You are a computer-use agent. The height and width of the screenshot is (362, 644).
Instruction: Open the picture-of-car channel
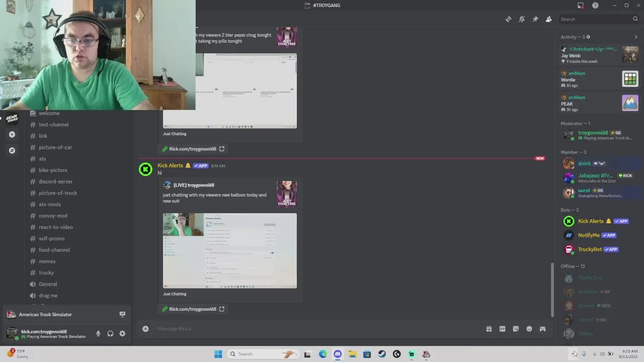click(55, 147)
